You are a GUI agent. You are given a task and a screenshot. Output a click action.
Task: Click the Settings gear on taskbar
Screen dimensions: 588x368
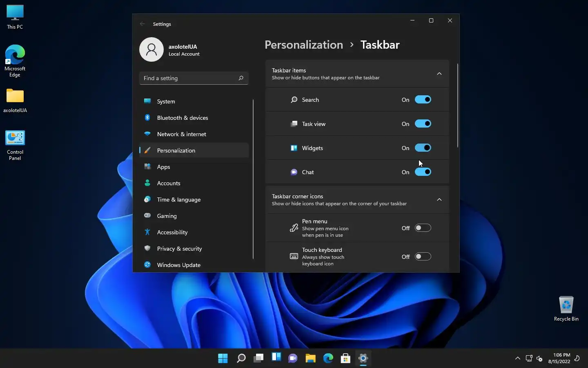tap(363, 358)
